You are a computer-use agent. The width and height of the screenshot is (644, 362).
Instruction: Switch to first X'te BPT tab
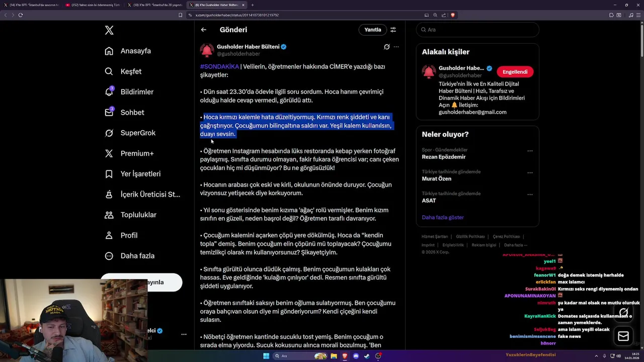point(31,5)
